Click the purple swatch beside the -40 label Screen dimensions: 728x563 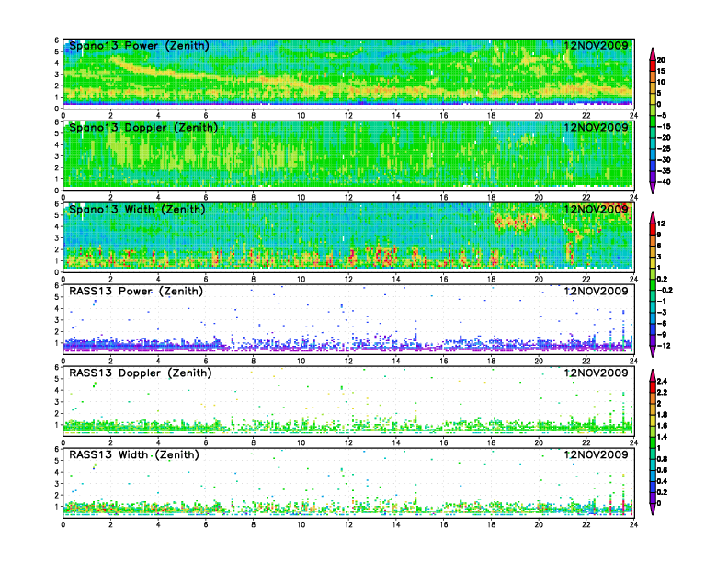pyautogui.click(x=653, y=177)
